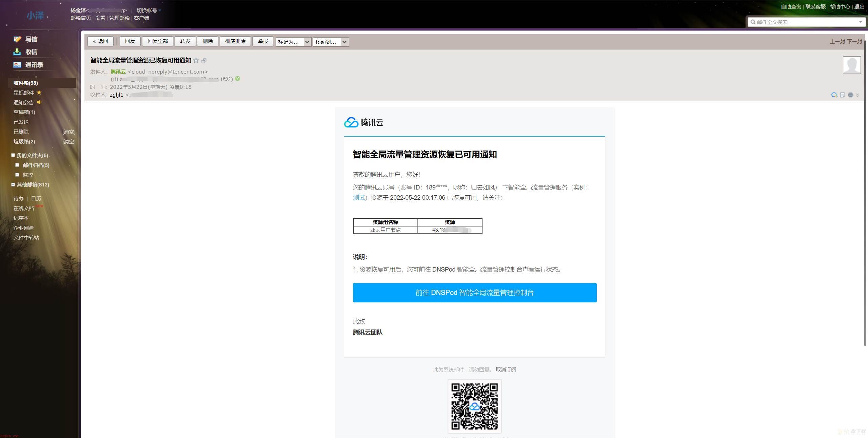The width and height of the screenshot is (868, 438).
Task: Open 已发送 folder
Action: pyautogui.click(x=21, y=122)
